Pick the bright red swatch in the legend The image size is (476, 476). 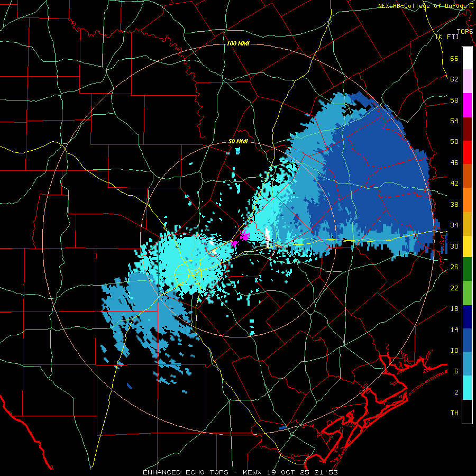[467, 152]
